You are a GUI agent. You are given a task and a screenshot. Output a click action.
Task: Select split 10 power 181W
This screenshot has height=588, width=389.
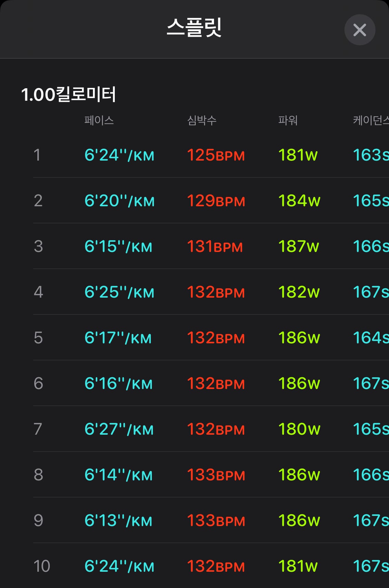(x=298, y=566)
